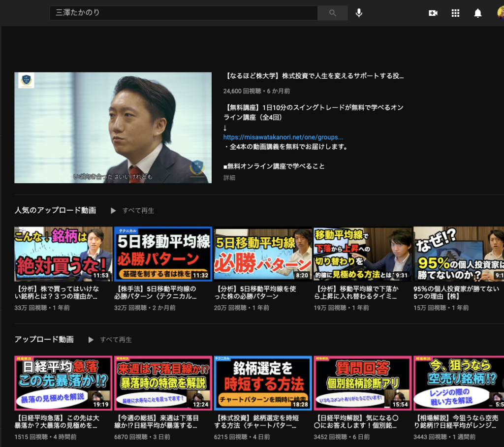This screenshot has width=504, height=447.
Task: Open the misawatakanori.net link
Action: point(283,137)
